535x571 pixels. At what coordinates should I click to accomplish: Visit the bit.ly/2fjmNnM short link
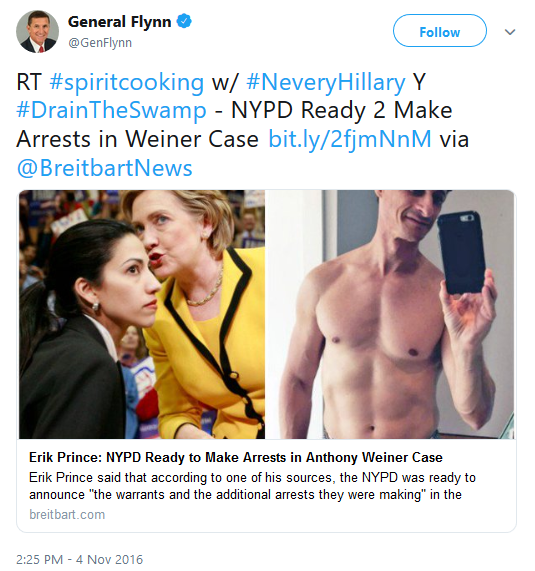click(350, 139)
